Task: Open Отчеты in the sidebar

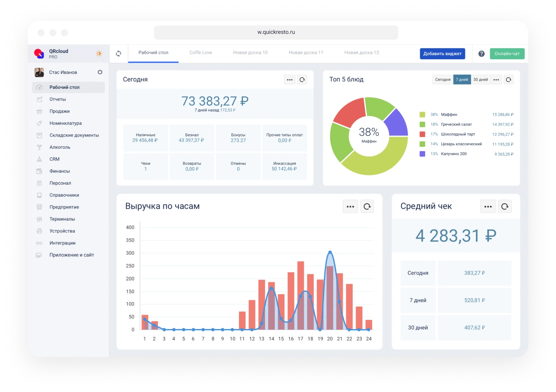Action: [x=58, y=99]
